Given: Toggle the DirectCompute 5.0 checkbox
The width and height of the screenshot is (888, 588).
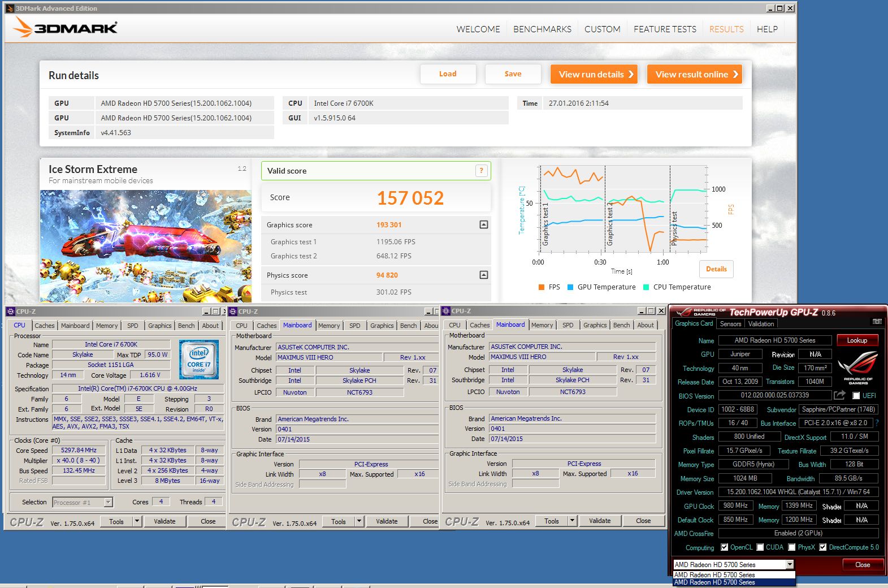Looking at the screenshot, I should point(823,547).
